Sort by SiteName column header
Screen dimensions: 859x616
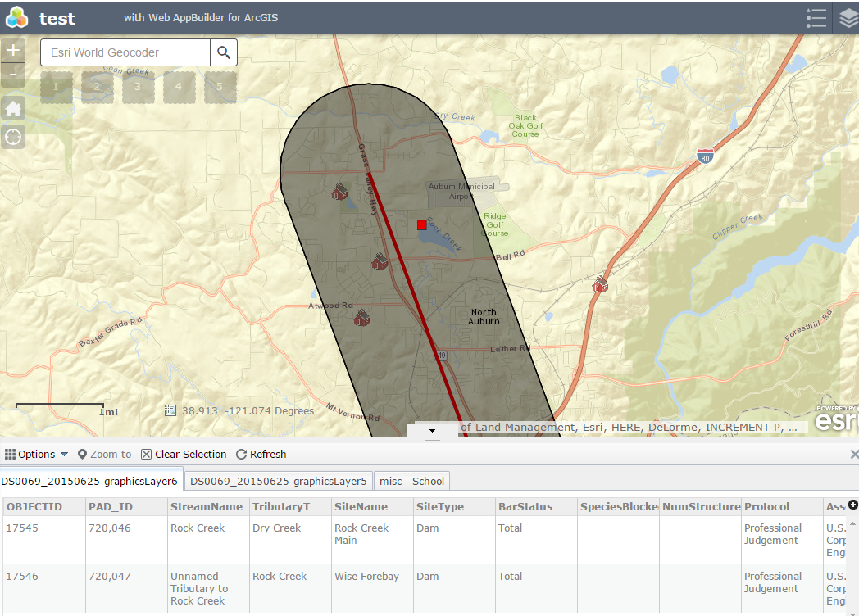tap(372, 506)
